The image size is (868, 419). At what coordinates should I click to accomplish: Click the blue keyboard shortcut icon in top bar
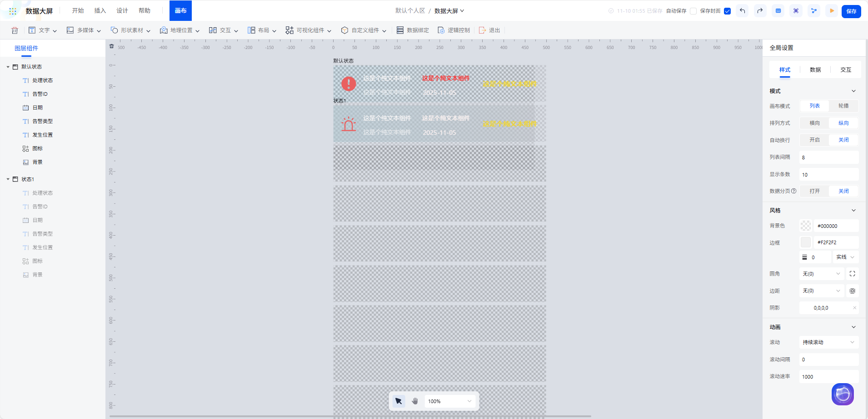click(778, 11)
